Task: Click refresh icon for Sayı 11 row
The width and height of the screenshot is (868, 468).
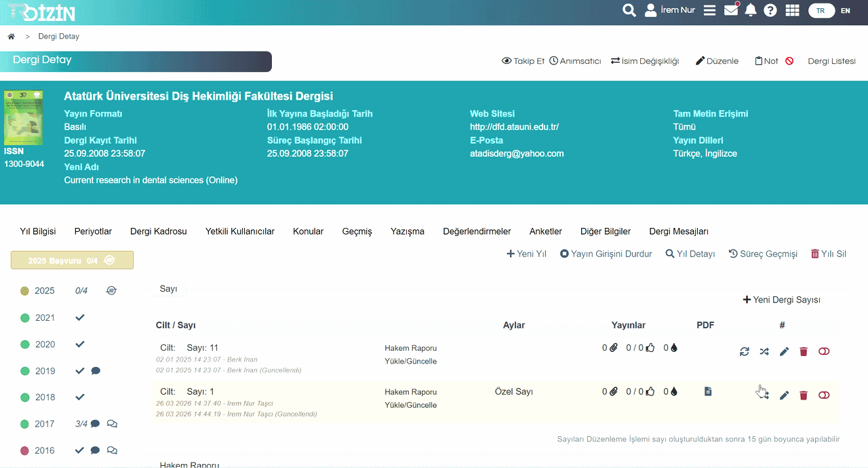Action: [x=745, y=351]
